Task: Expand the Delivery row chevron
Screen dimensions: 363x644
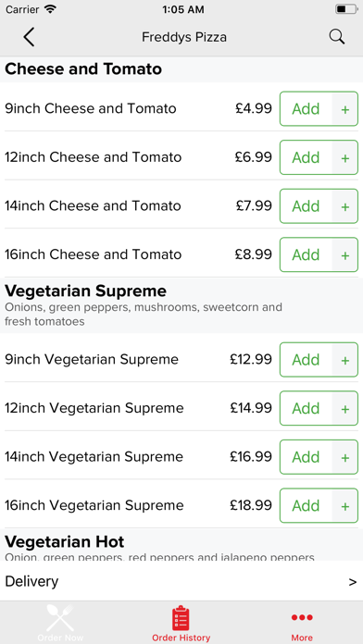Action: (352, 582)
